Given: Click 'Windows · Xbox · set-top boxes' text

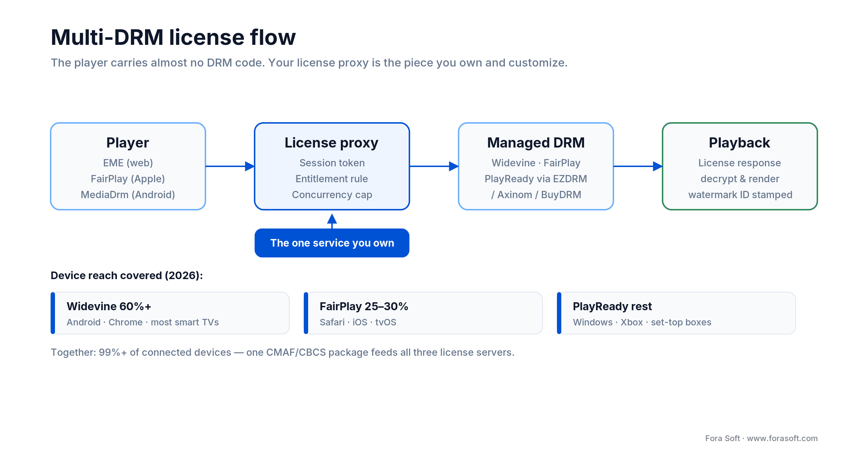Looking at the screenshot, I should (x=642, y=322).
